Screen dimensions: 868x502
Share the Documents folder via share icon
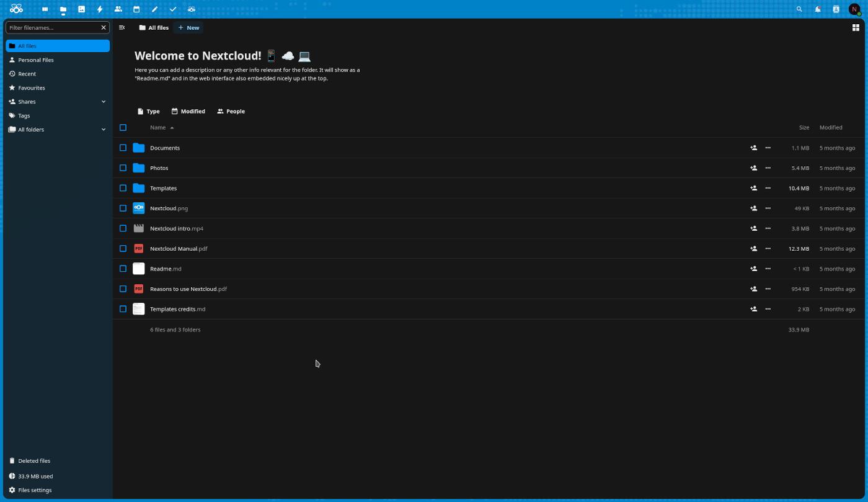(753, 148)
